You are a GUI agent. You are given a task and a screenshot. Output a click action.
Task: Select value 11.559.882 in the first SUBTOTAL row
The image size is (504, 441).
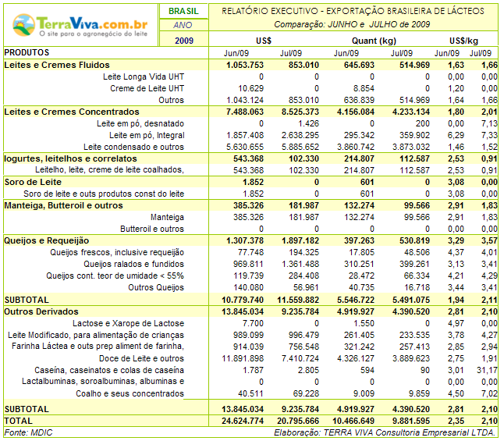tap(298, 300)
